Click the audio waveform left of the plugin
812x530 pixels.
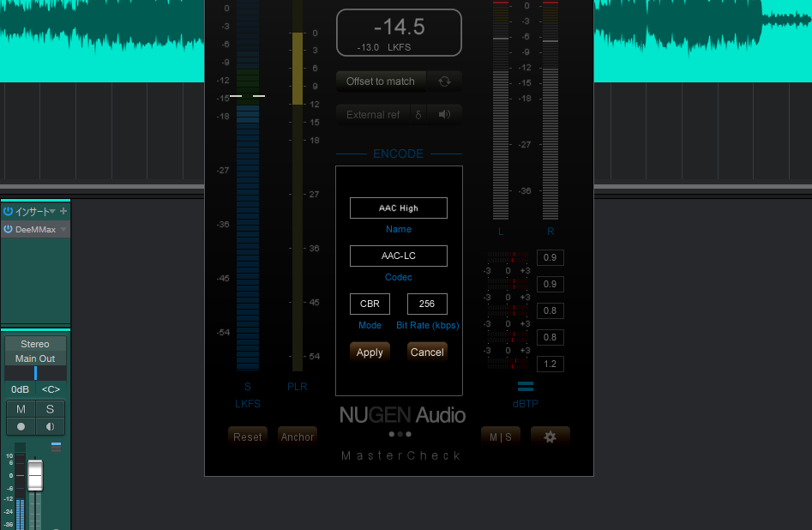102,41
